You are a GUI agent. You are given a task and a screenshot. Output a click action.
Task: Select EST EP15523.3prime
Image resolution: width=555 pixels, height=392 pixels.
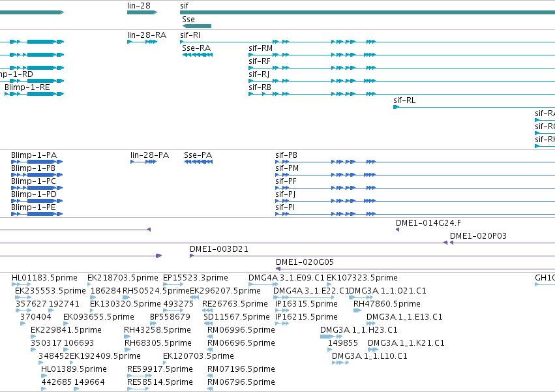tap(196, 278)
